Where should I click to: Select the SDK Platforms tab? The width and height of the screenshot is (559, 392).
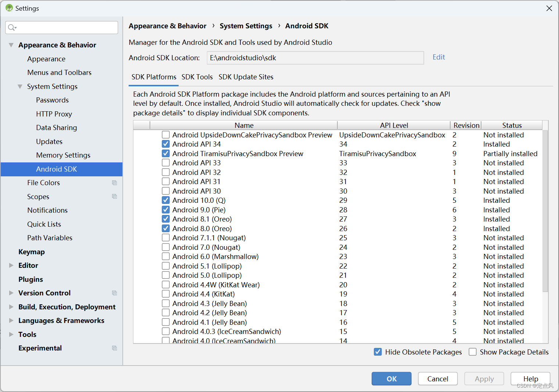coord(154,77)
